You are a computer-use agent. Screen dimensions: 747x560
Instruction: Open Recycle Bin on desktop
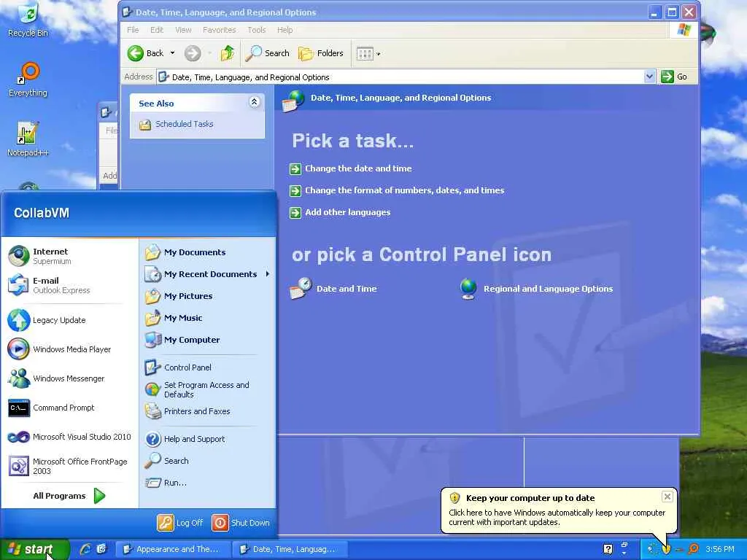click(28, 20)
